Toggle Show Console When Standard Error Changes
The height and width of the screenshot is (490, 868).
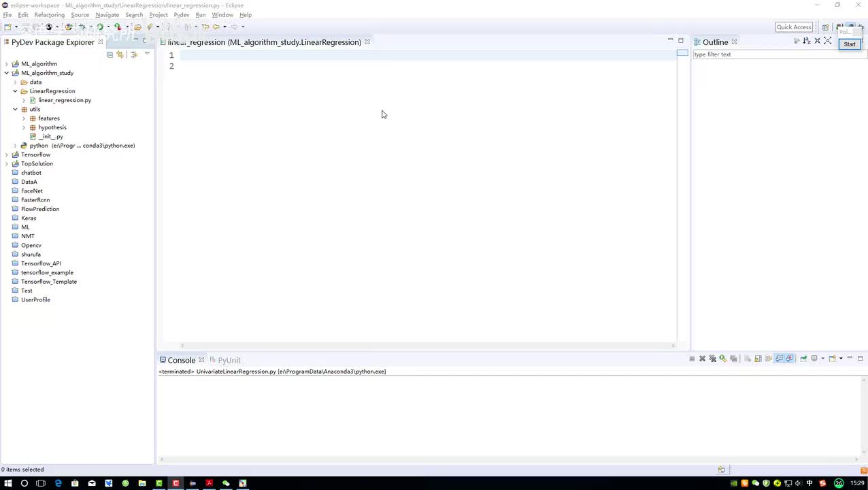(790, 359)
